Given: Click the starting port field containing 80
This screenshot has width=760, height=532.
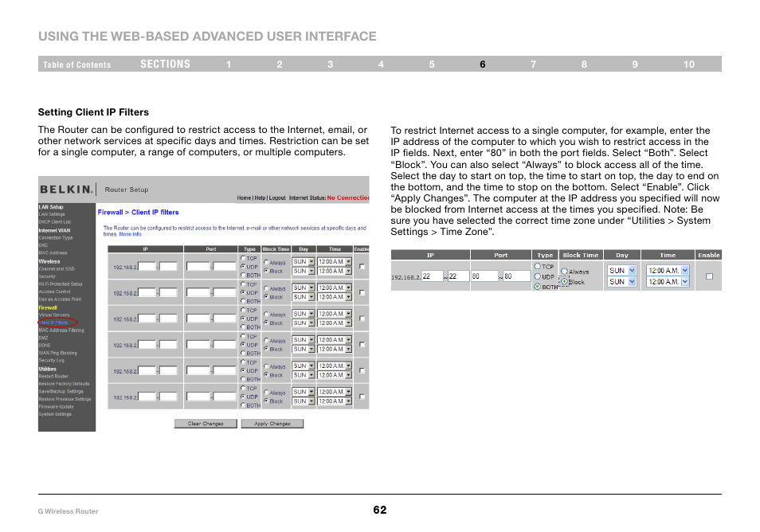Looking at the screenshot, I should (x=484, y=276).
